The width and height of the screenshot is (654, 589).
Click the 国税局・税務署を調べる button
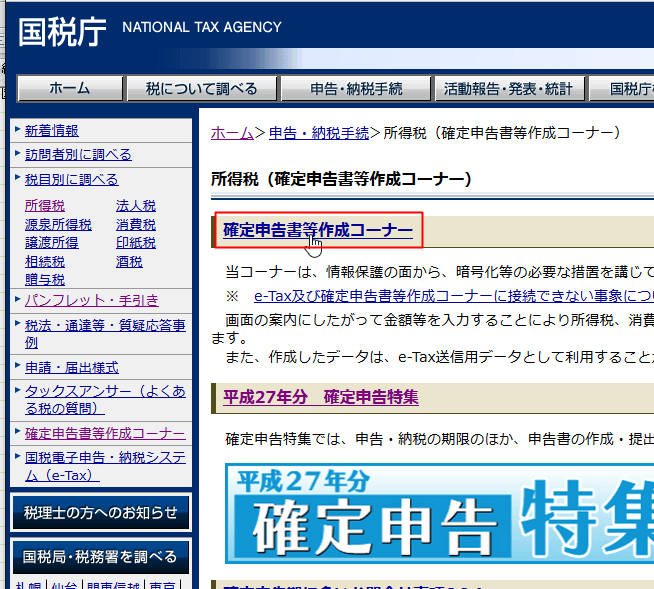101,557
